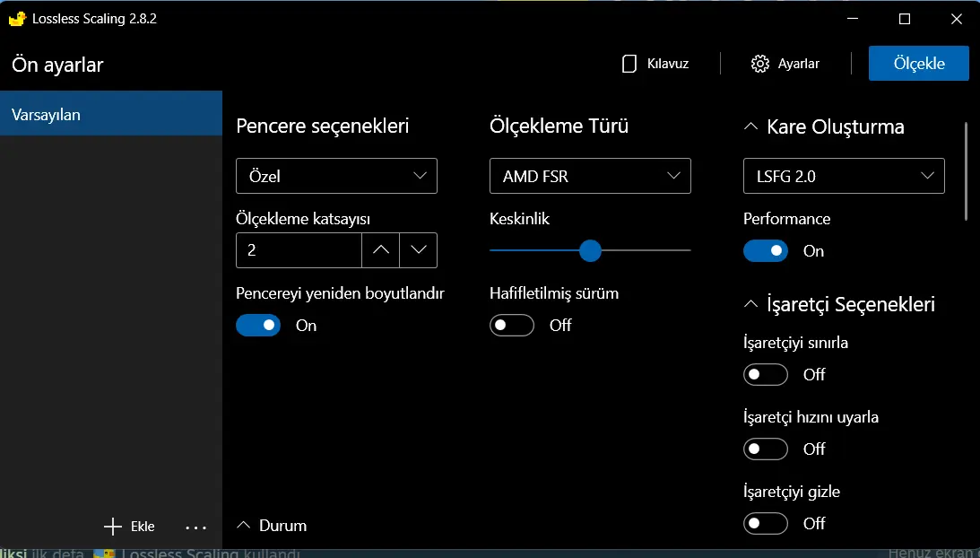Click the Kare Oluşturma heading text
The height and width of the screenshot is (558, 980).
click(x=836, y=126)
